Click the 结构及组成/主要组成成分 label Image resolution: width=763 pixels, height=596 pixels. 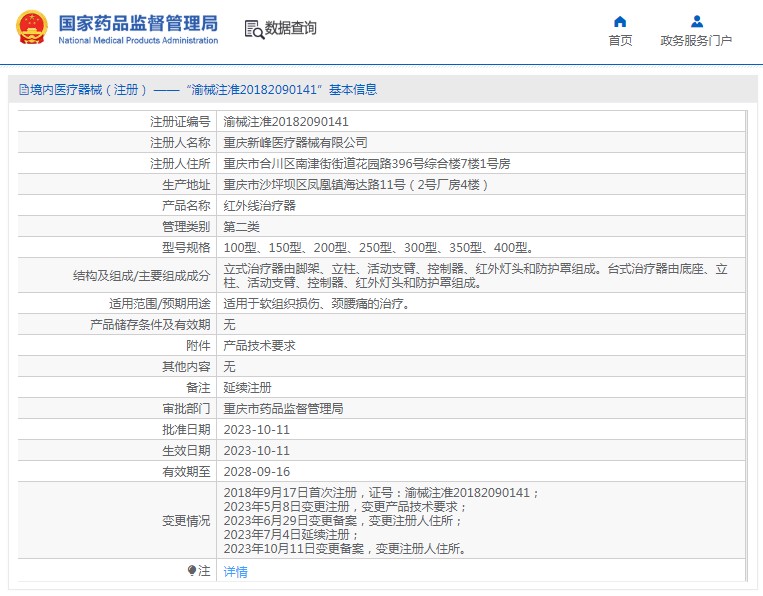click(142, 276)
